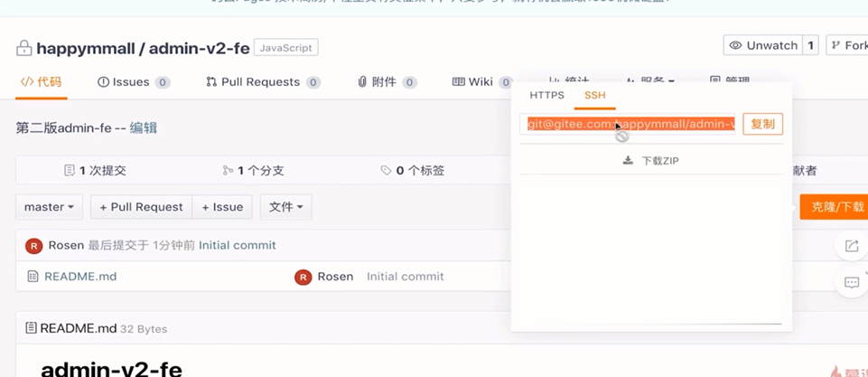
Task: Click the 第二版admin-fe description text
Action: point(63,128)
